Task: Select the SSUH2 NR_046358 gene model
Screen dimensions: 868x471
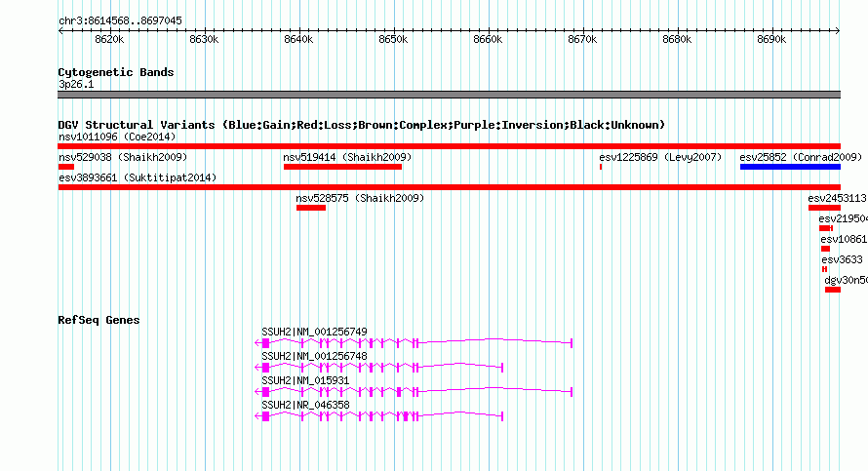Action: coord(378,416)
